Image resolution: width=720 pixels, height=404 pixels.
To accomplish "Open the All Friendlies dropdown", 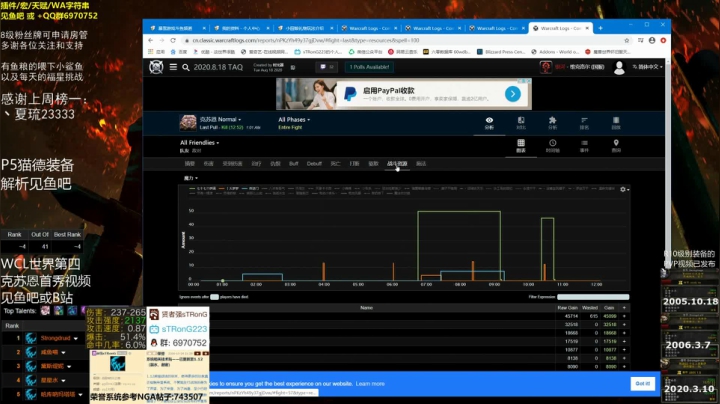I will click(199, 143).
